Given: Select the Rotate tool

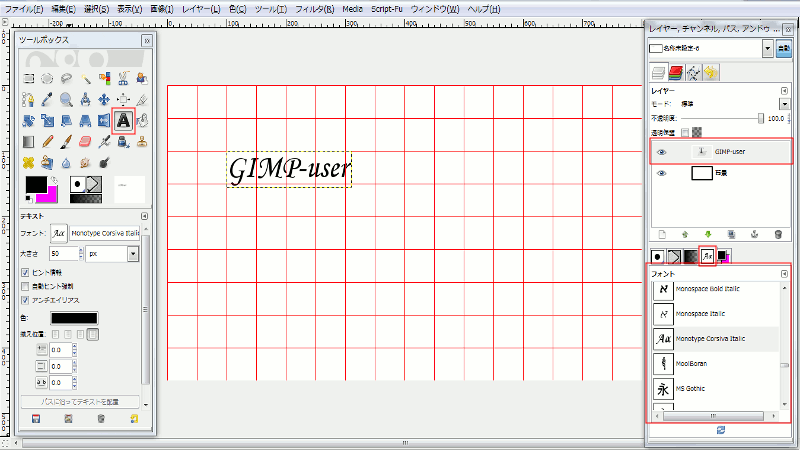Looking at the screenshot, I should pos(29,121).
